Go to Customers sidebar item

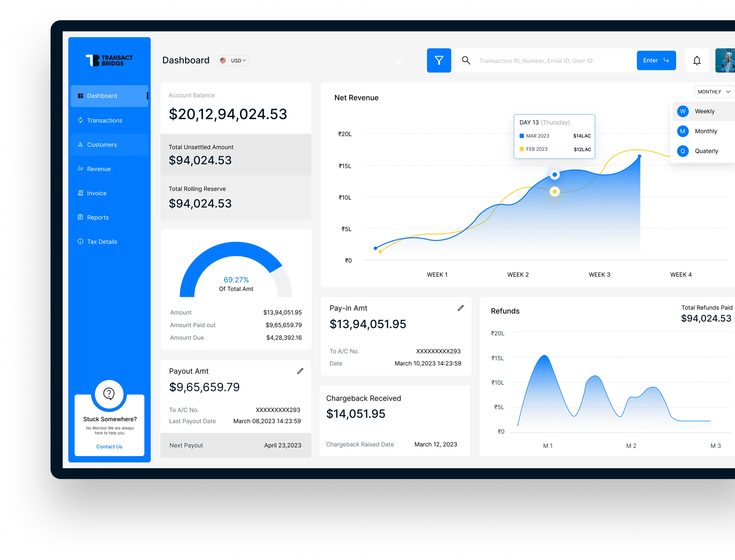coord(102,145)
